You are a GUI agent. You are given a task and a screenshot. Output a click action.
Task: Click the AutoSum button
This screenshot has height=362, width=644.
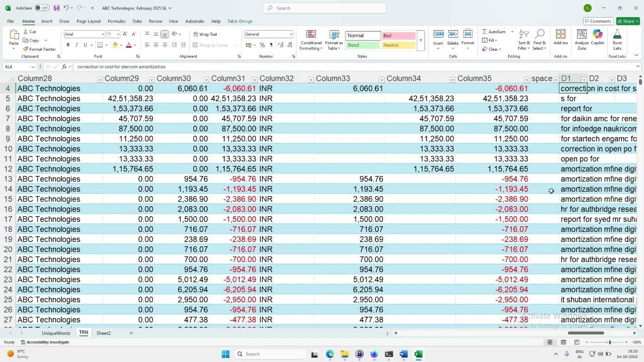pos(494,32)
